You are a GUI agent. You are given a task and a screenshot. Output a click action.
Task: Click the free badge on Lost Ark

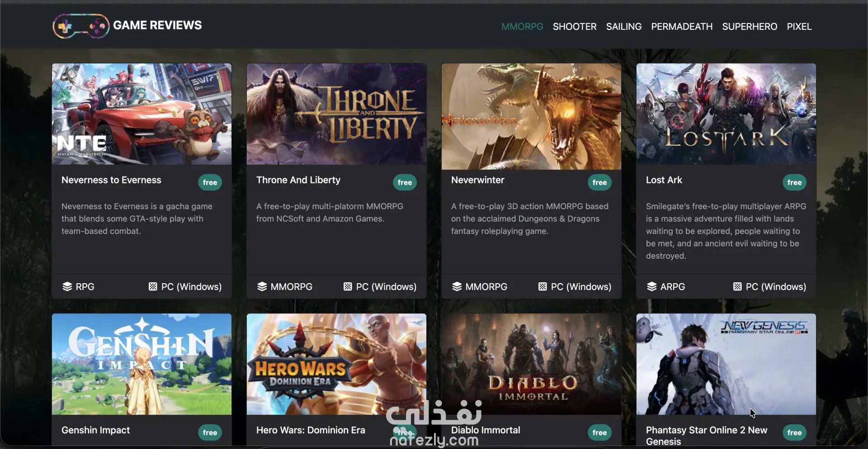pos(794,182)
